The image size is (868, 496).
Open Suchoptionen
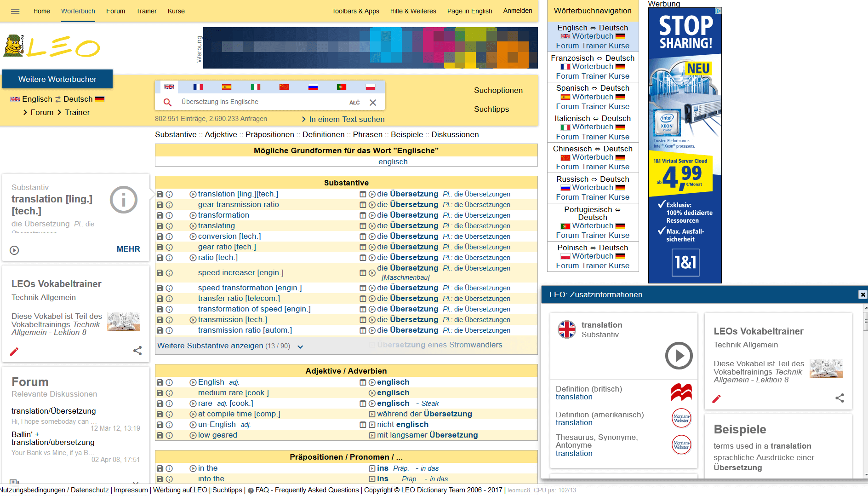[498, 90]
